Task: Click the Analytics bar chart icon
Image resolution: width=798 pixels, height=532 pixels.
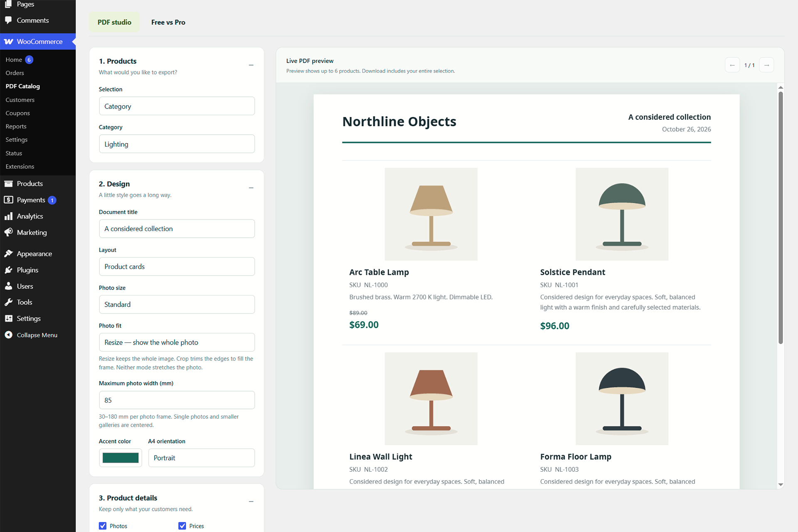Action: tap(8, 216)
